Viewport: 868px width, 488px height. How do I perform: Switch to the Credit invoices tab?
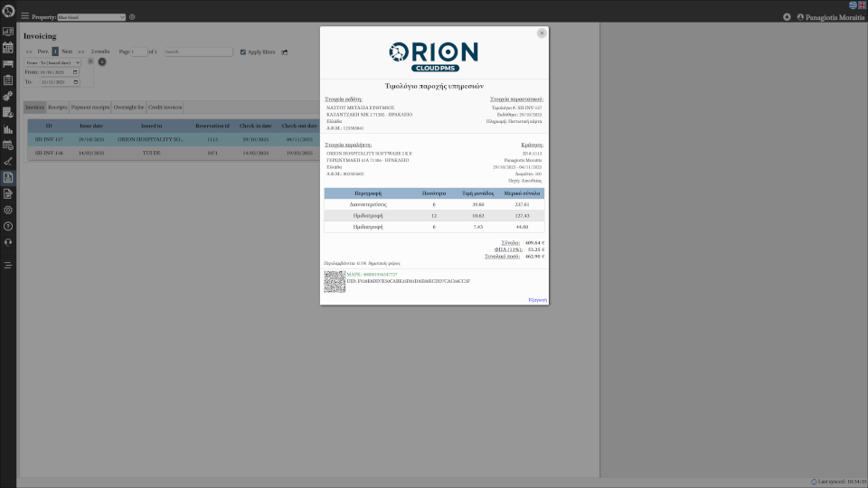click(165, 107)
